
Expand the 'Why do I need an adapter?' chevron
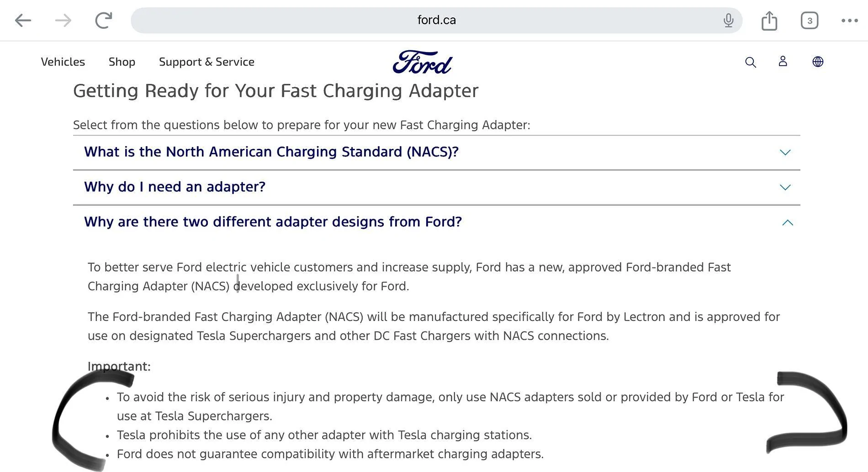pos(785,187)
